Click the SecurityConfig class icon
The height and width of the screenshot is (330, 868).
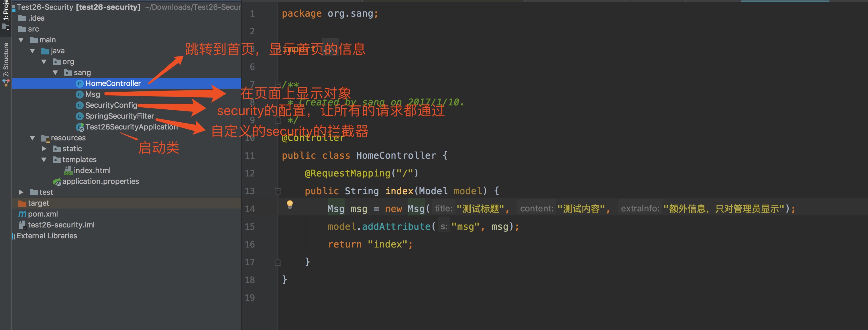click(x=80, y=105)
